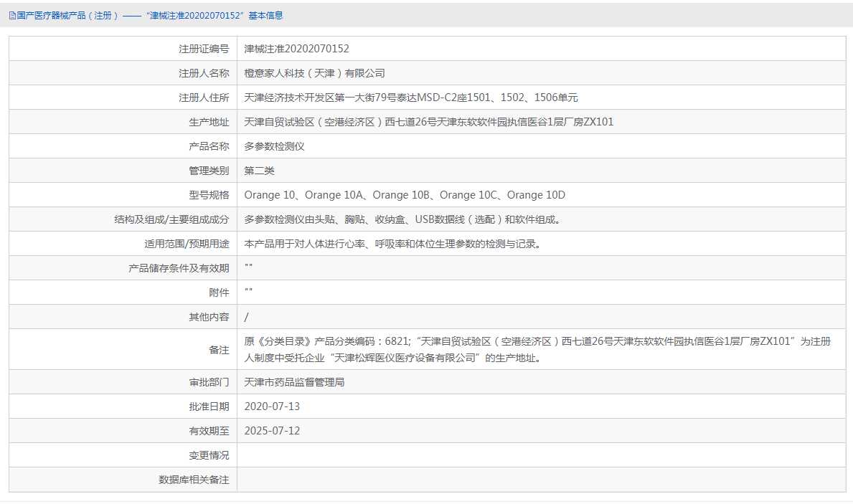The width and height of the screenshot is (853, 504).
Task: Click address starting with 天津经济技术开发区第一大街79号
Action: [411, 98]
